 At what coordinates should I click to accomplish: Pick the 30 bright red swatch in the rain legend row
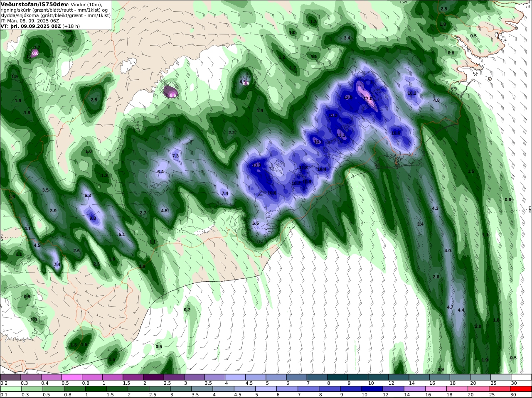click(522, 389)
